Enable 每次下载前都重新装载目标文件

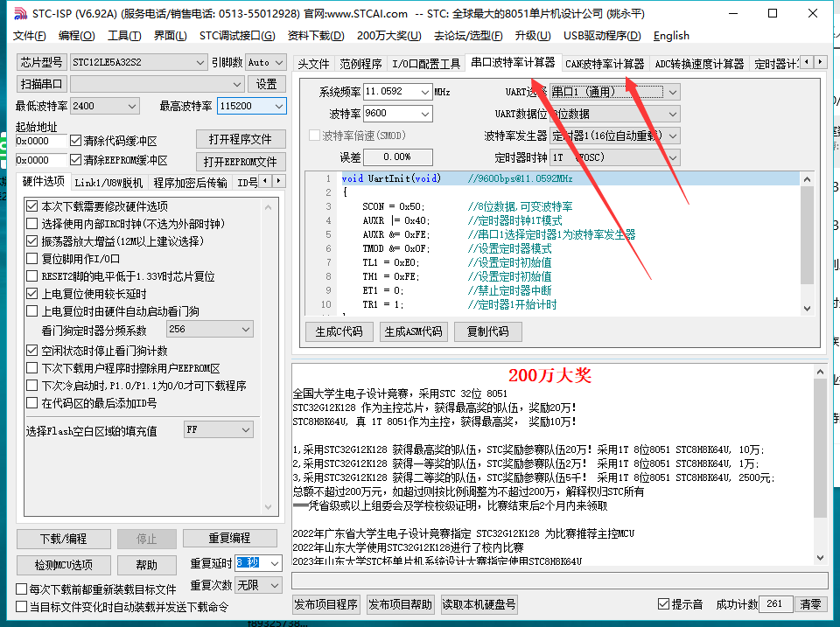(21, 589)
